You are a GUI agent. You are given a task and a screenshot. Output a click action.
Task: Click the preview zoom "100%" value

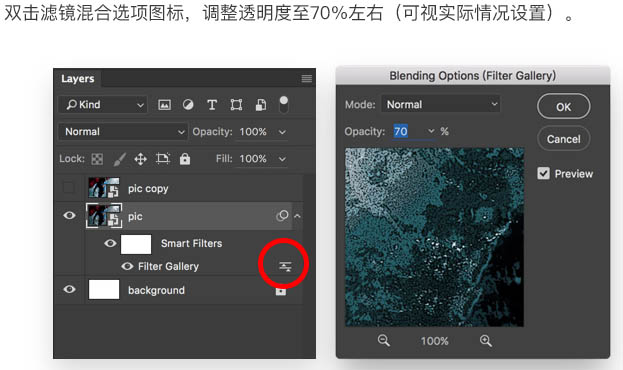(434, 341)
